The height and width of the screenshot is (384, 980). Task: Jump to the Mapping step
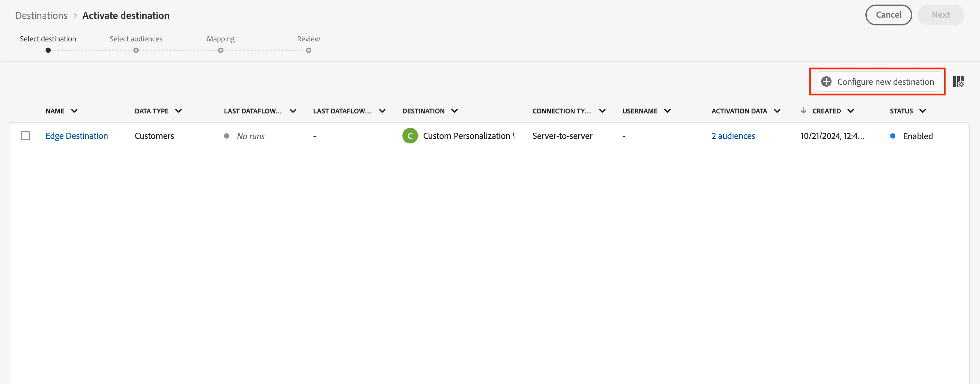click(x=221, y=39)
